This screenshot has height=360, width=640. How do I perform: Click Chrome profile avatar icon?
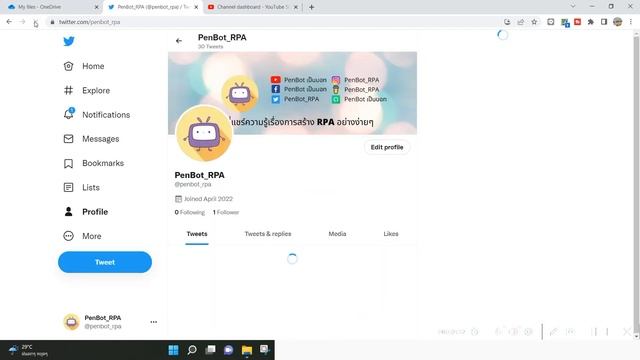(618, 22)
